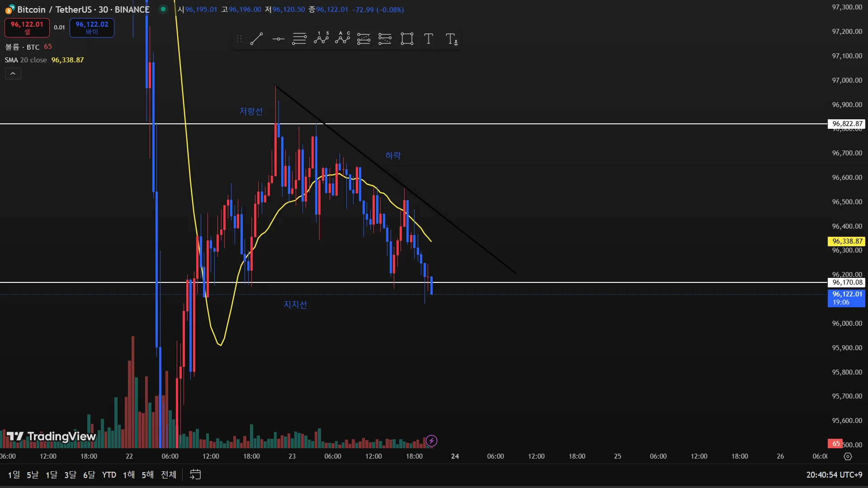Select the Horizontal Line tool

point(278,39)
